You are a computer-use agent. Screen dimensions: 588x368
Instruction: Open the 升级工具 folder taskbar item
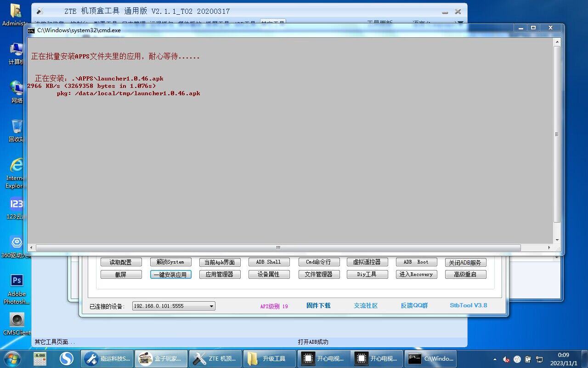point(270,358)
